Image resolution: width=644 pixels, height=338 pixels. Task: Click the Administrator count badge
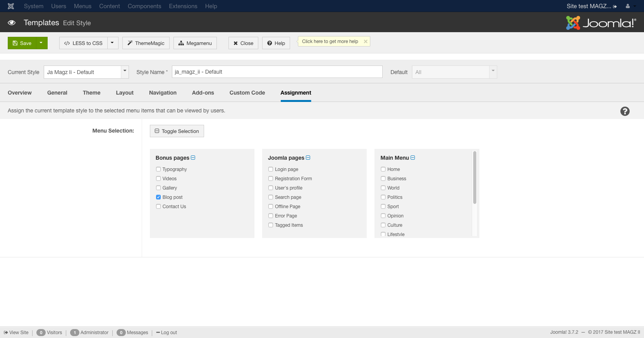(74, 333)
